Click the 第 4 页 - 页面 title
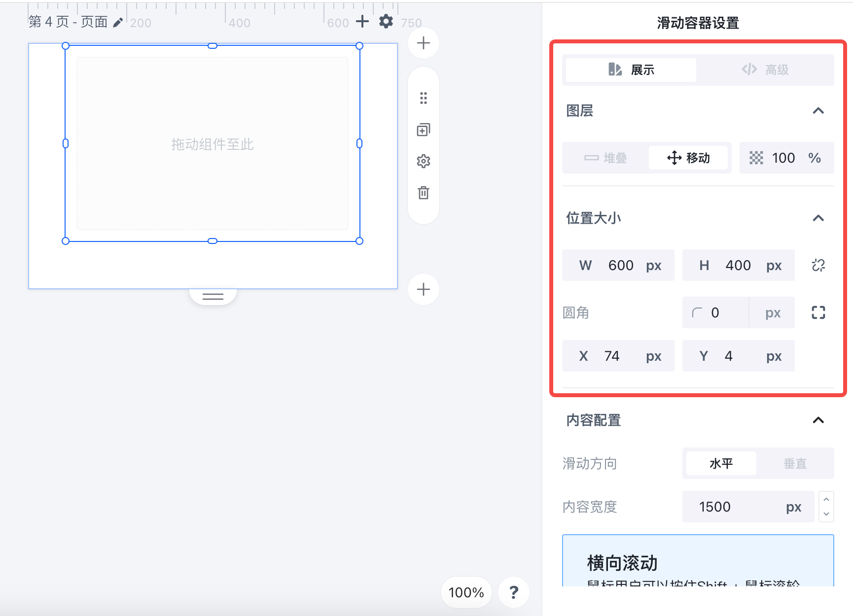 point(68,22)
